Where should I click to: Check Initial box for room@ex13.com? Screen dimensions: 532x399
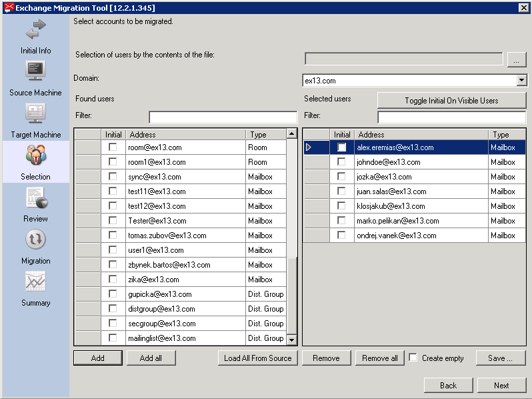tap(113, 147)
